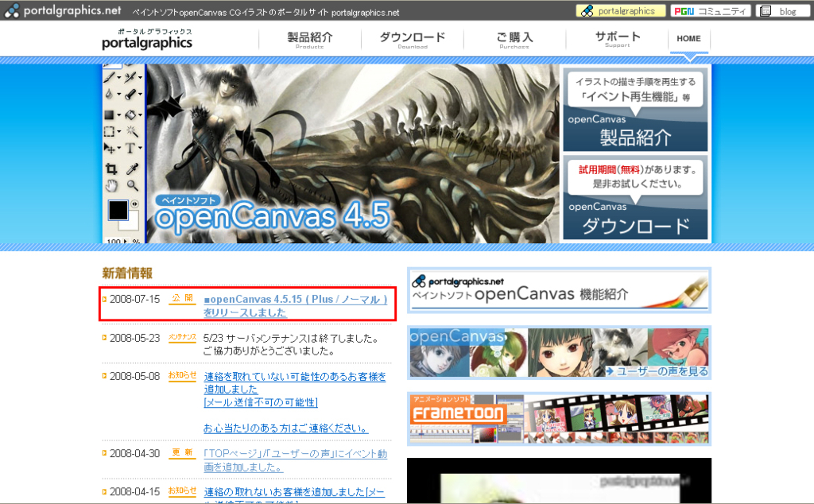Click the ポータルグラフィックス portalgraphics site logo
The width and height of the screenshot is (814, 504).
coord(147,40)
